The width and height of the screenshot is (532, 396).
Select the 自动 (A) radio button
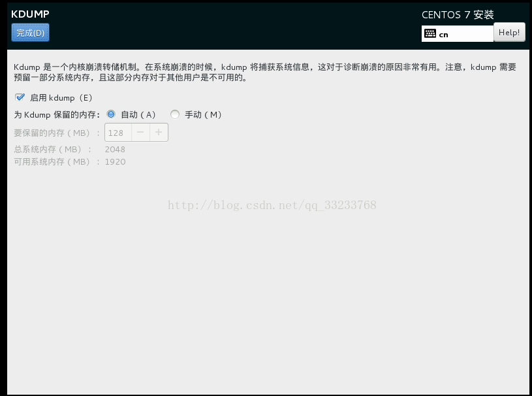click(x=111, y=114)
